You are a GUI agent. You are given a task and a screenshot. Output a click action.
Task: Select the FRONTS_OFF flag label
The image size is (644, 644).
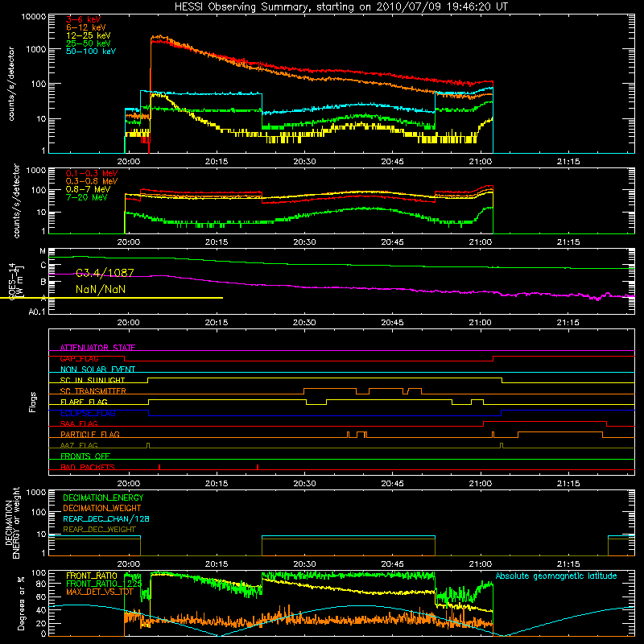(85, 456)
